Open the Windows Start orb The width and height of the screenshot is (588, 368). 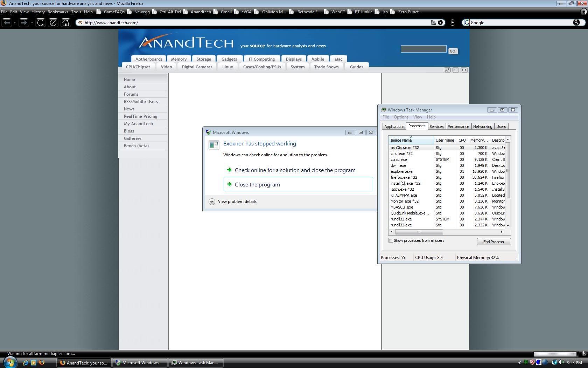pos(10,362)
